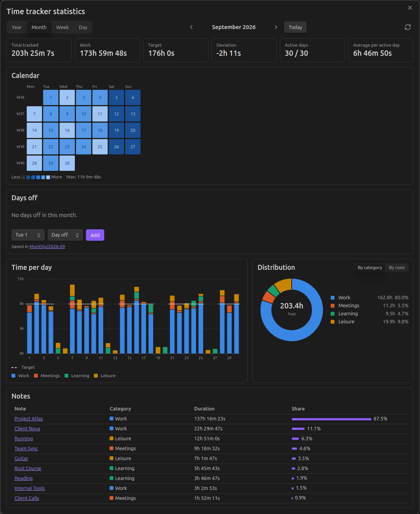Switch to the Year view tab
Viewport: 420px width, 514px height.
(17, 27)
